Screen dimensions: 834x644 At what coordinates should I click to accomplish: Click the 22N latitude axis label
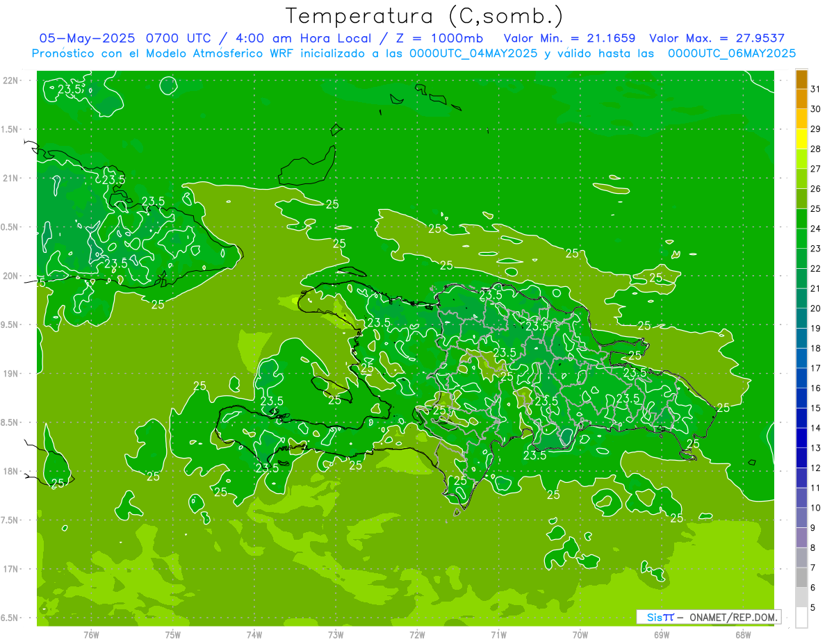(x=11, y=81)
